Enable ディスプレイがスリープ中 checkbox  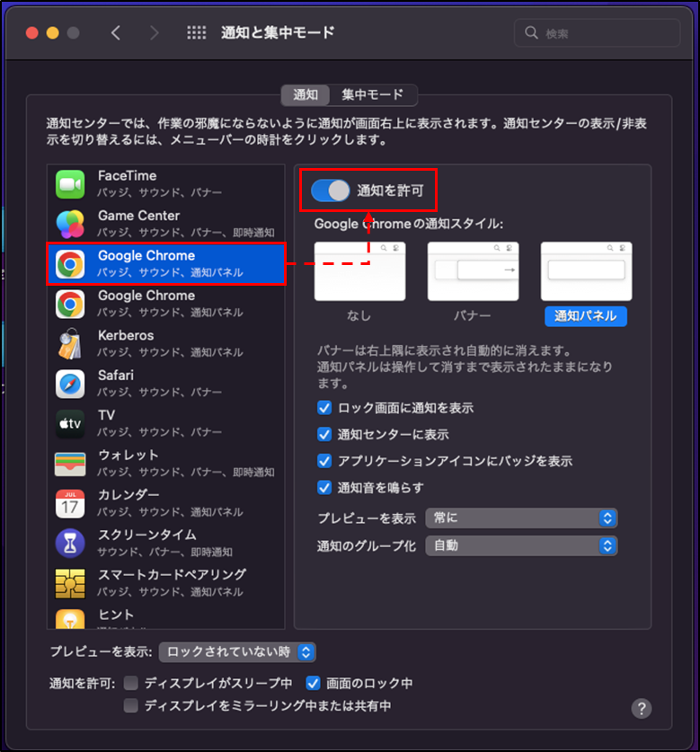[131, 683]
